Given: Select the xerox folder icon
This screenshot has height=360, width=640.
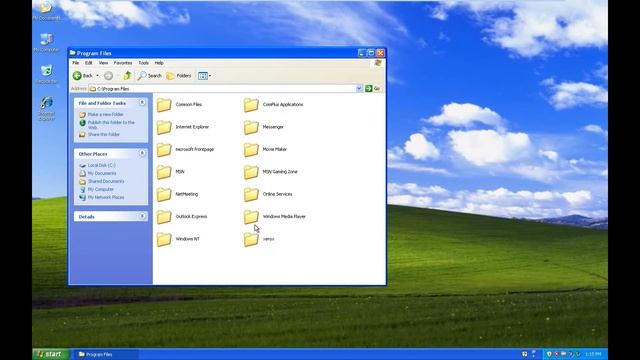Looking at the screenshot, I should coord(251,239).
